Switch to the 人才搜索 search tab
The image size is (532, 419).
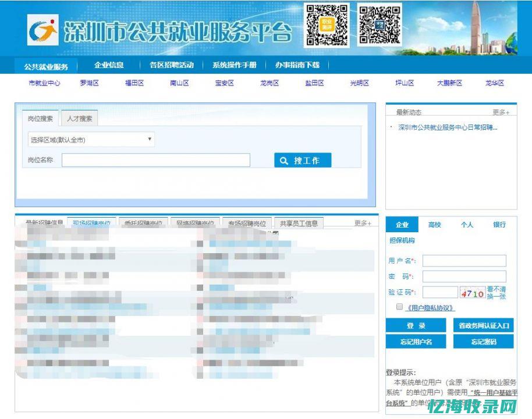[80, 117]
